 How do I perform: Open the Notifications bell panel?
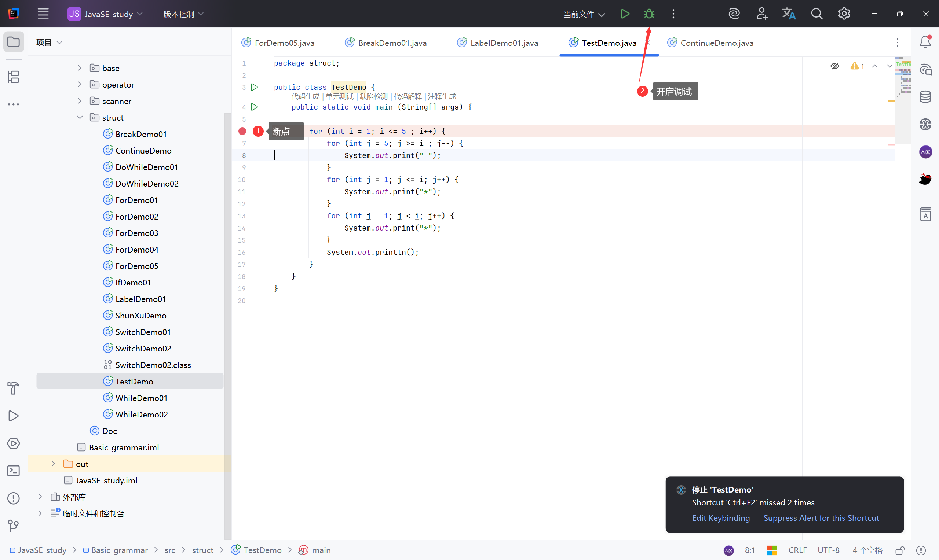click(925, 42)
